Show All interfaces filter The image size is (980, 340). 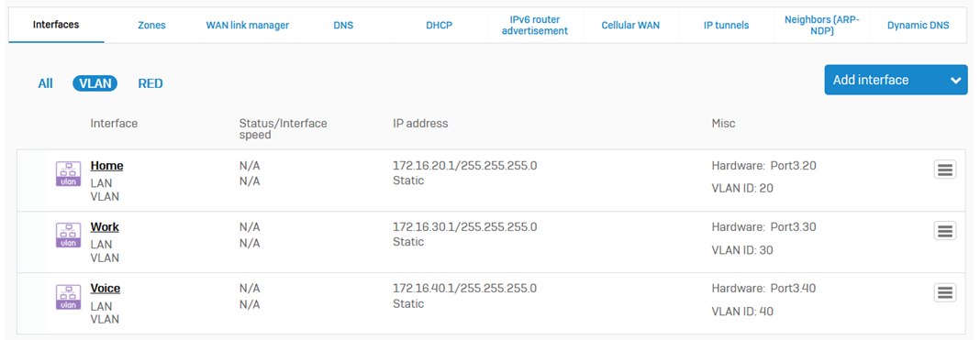pyautogui.click(x=45, y=83)
